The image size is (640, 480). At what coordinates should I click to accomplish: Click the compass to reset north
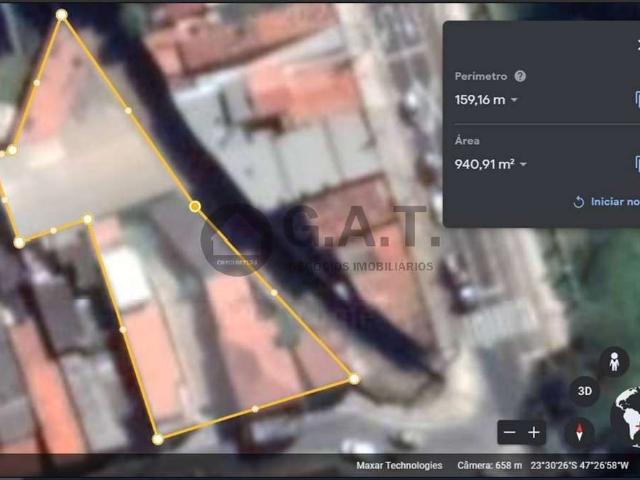pos(579,432)
